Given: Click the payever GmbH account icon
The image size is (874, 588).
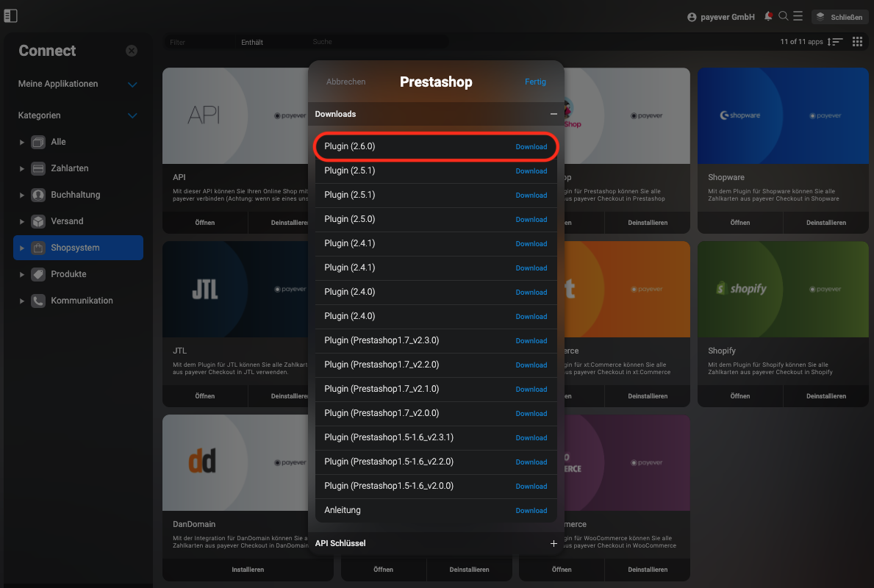Looking at the screenshot, I should [692, 18].
